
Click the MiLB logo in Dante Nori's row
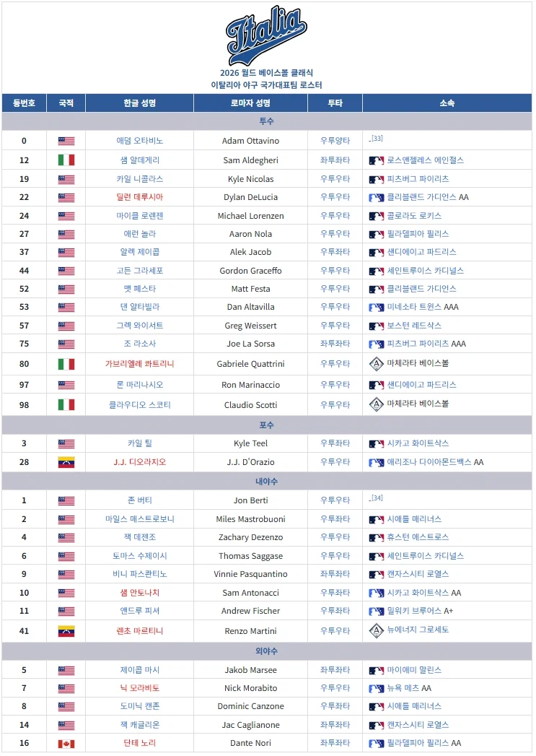[377, 744]
